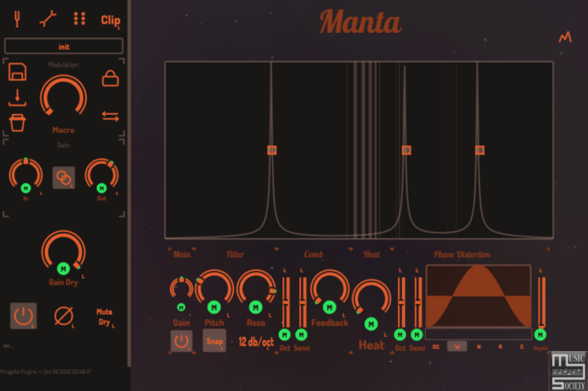
Task: Click the Snap button
Action: click(214, 341)
